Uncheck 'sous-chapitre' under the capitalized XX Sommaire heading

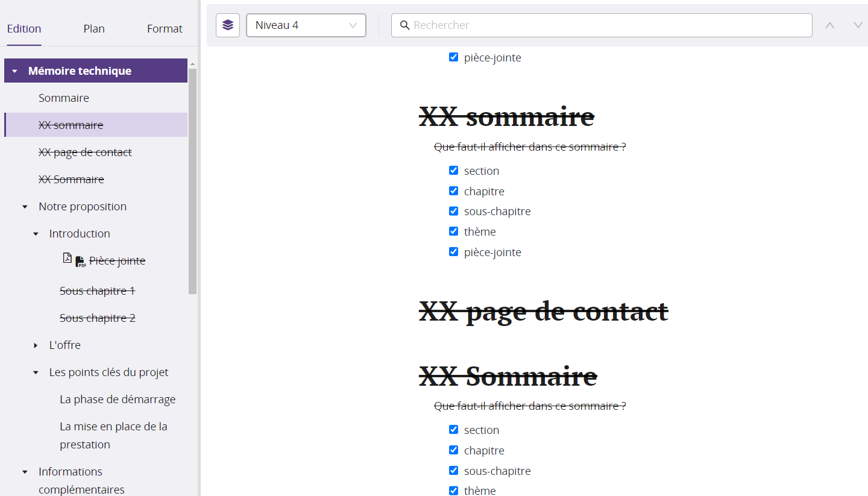tap(454, 471)
